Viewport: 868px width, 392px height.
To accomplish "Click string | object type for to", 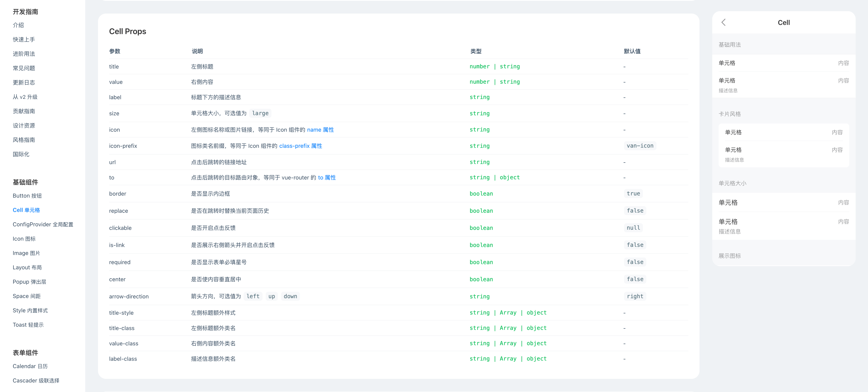I will tap(494, 178).
